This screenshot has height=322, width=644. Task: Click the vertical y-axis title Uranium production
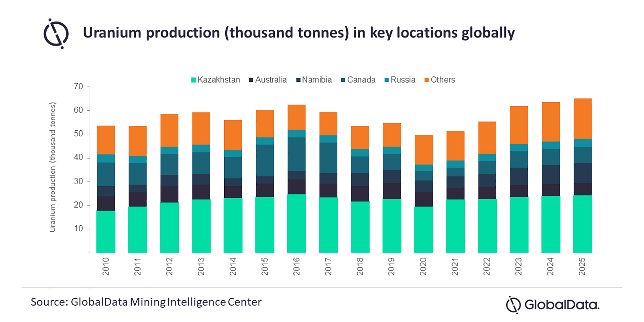[52, 167]
